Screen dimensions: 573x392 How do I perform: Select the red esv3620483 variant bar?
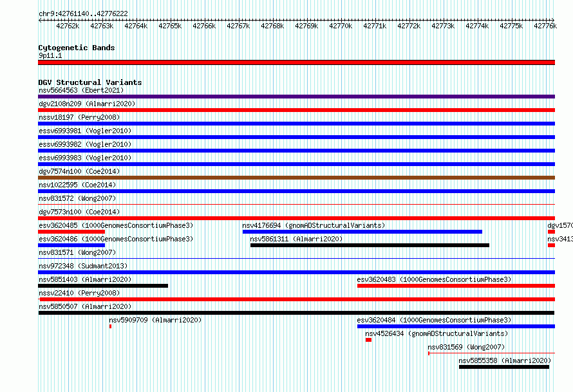[x=456, y=286]
